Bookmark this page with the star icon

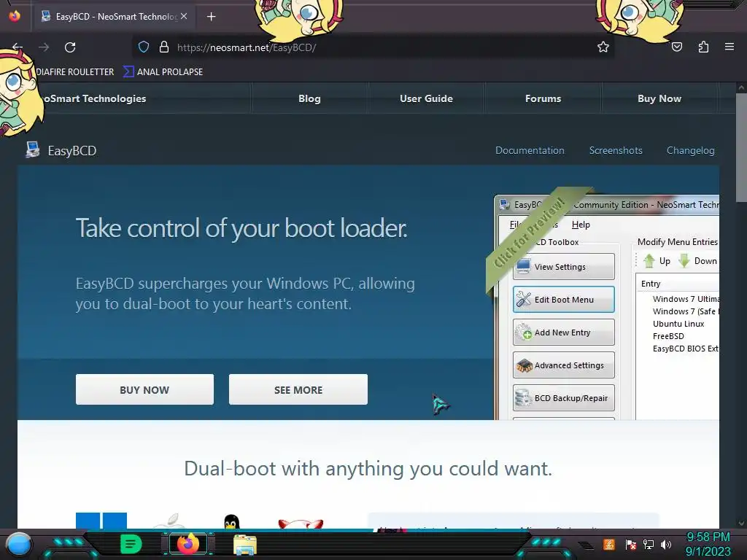(603, 47)
